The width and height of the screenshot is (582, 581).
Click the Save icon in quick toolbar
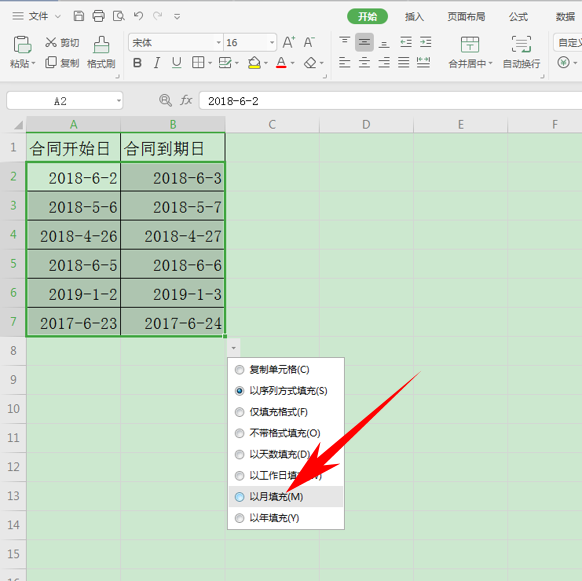coord(79,16)
